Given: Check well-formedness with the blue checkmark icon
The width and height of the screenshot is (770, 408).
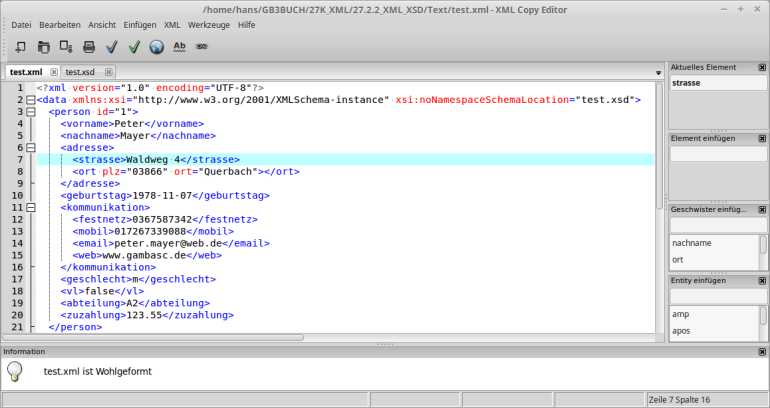Looking at the screenshot, I should (112, 46).
